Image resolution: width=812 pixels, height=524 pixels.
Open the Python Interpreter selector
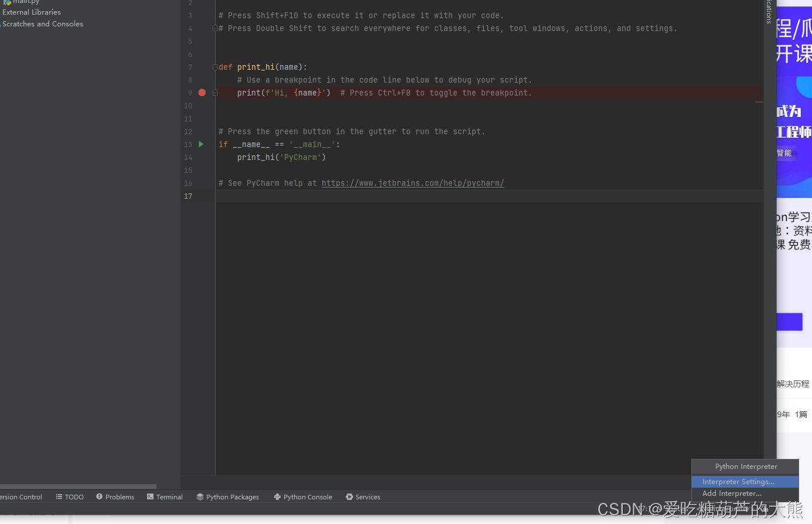click(x=745, y=466)
